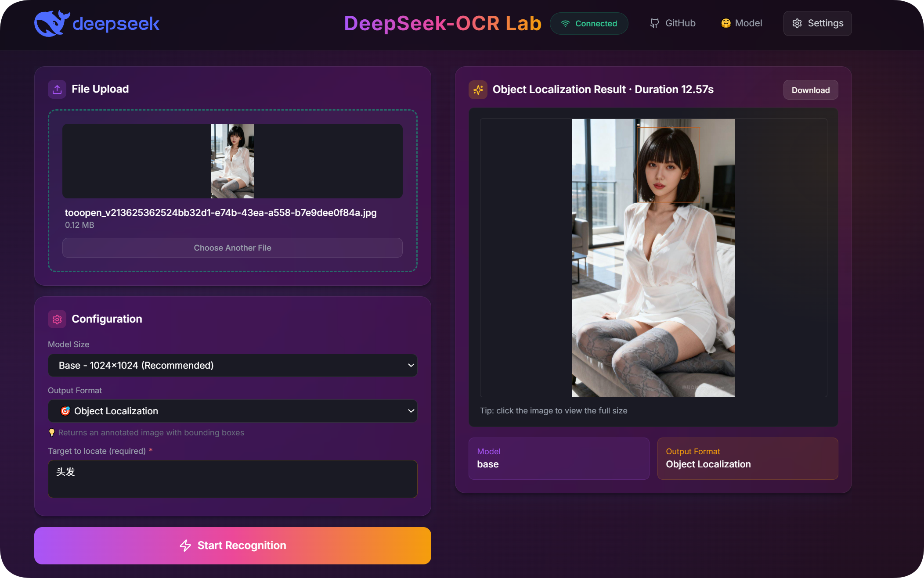
Task: Click the Configuration gear icon
Action: tap(57, 319)
